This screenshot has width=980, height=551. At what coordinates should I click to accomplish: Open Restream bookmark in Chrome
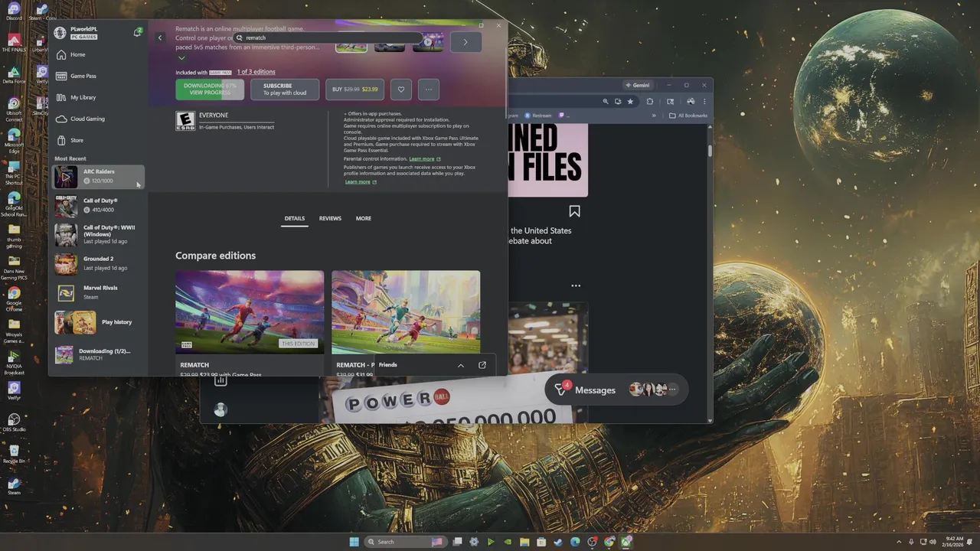pyautogui.click(x=537, y=116)
